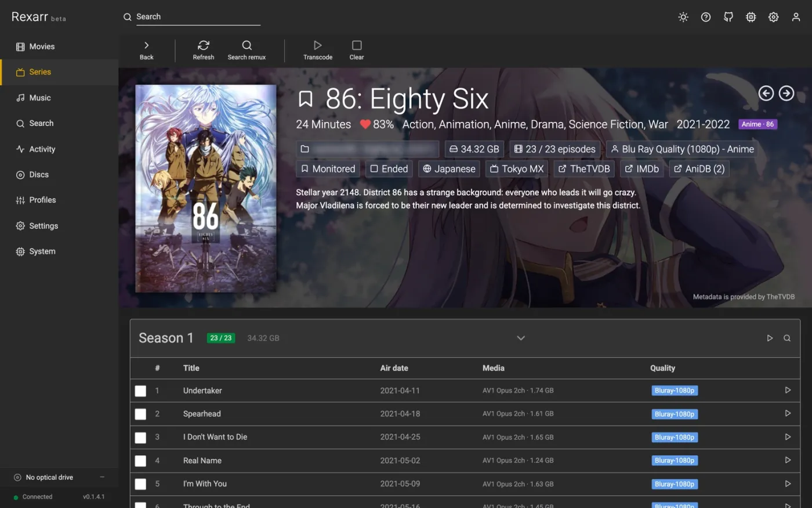Go to the next series arrow

pyautogui.click(x=786, y=93)
